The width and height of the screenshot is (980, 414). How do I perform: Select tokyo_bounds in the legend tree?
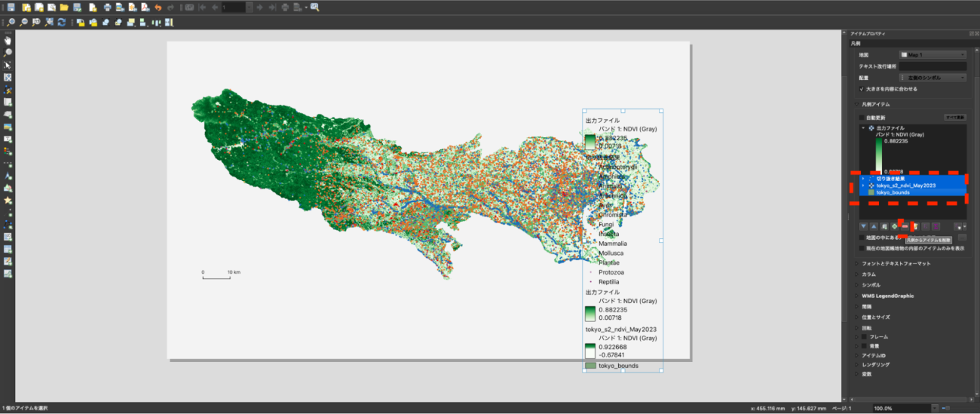[x=893, y=192]
